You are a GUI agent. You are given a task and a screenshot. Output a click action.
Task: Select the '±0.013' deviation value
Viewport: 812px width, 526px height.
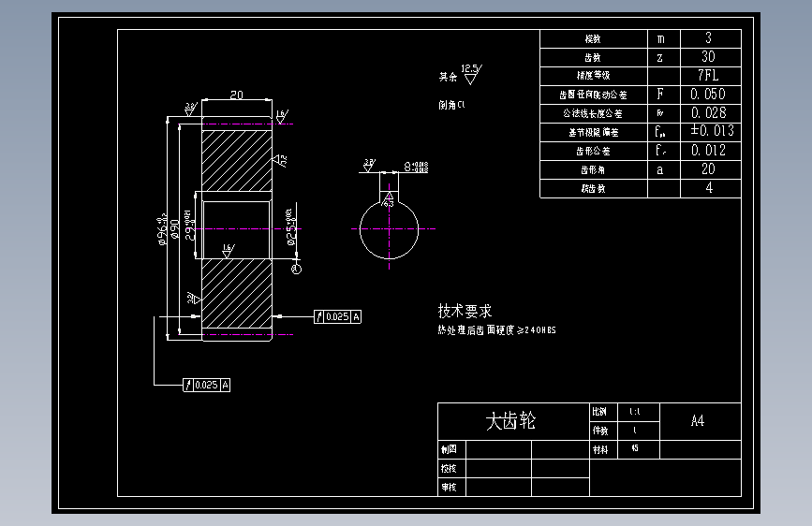tap(712, 130)
